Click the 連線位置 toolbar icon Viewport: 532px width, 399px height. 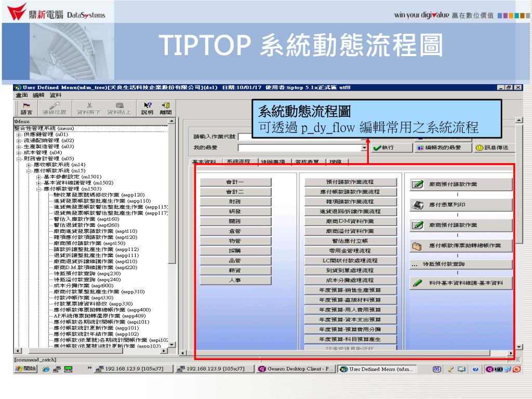(54, 108)
